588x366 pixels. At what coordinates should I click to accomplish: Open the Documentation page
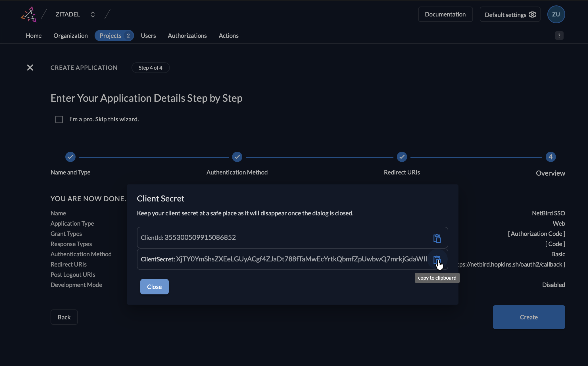point(445,14)
